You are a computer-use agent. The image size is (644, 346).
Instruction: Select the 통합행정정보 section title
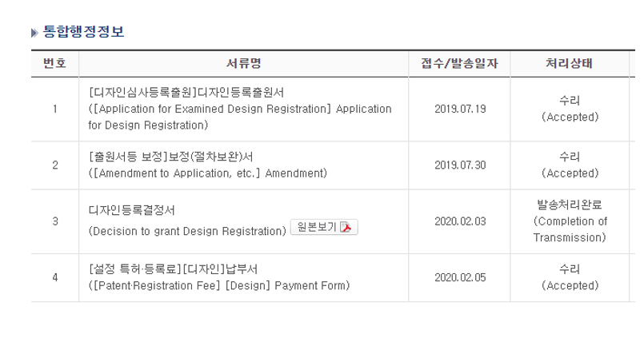point(83,32)
